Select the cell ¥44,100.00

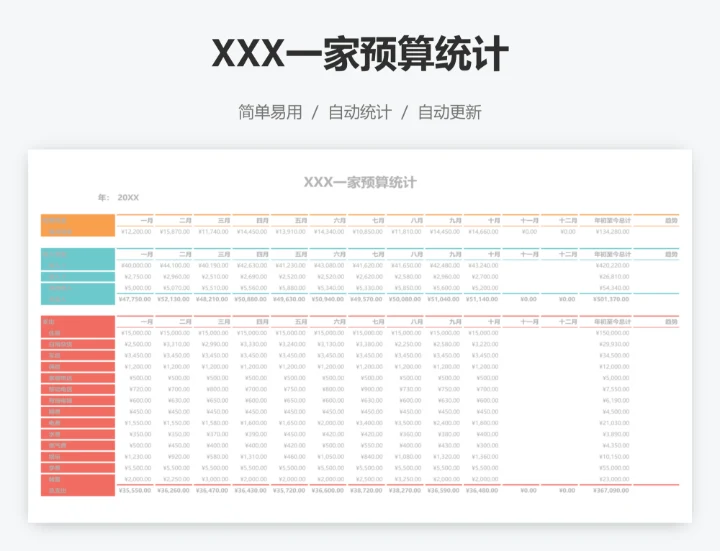[x=174, y=265]
